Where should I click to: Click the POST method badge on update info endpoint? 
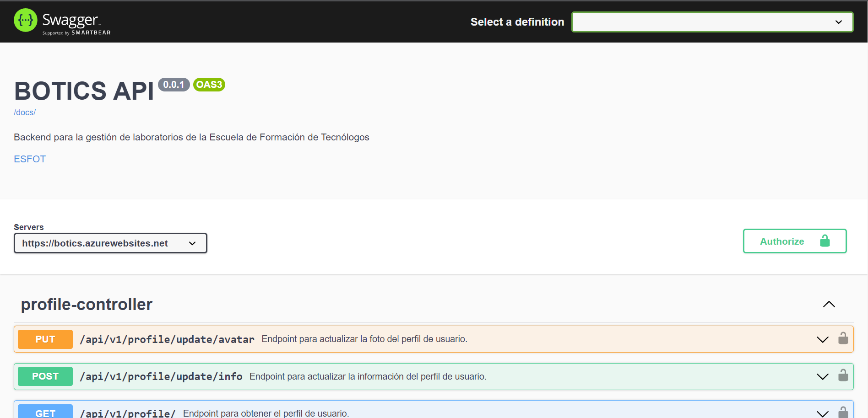tap(45, 376)
